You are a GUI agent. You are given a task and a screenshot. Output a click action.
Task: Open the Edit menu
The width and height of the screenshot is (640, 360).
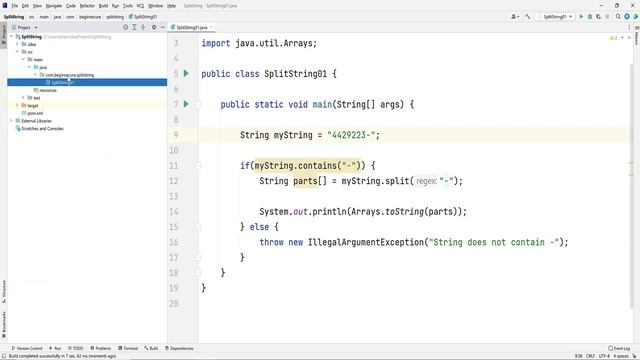click(x=25, y=6)
